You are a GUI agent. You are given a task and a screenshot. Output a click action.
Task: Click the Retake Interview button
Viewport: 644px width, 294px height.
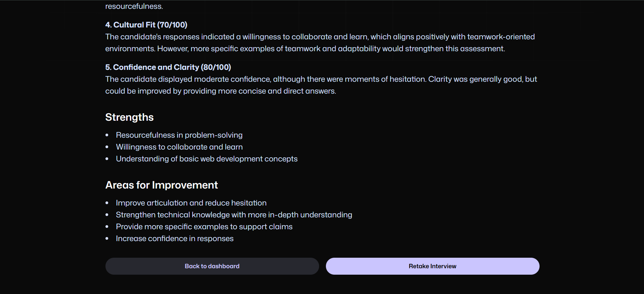(x=432, y=266)
